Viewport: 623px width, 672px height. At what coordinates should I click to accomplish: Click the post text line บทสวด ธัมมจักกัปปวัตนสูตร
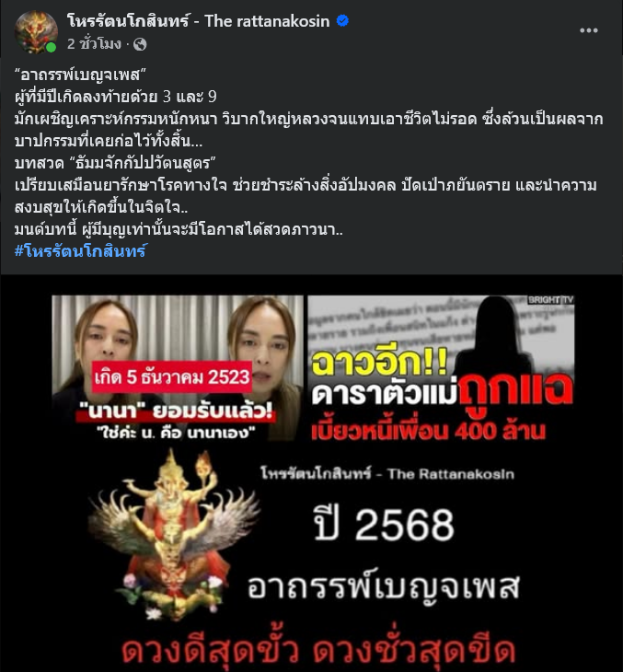click(x=115, y=163)
